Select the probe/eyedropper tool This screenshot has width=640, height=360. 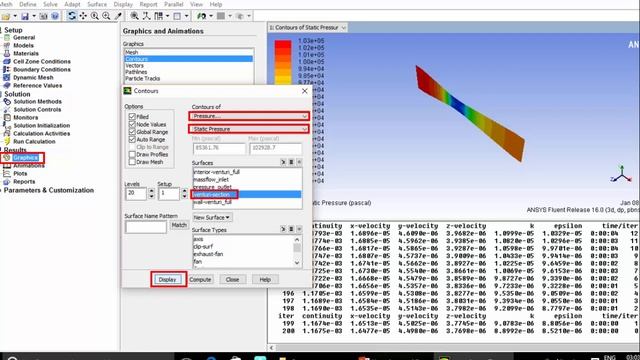[x=118, y=16]
